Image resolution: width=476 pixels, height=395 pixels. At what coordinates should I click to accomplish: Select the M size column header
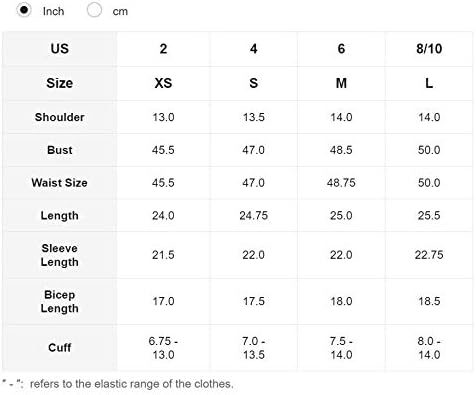(x=341, y=83)
